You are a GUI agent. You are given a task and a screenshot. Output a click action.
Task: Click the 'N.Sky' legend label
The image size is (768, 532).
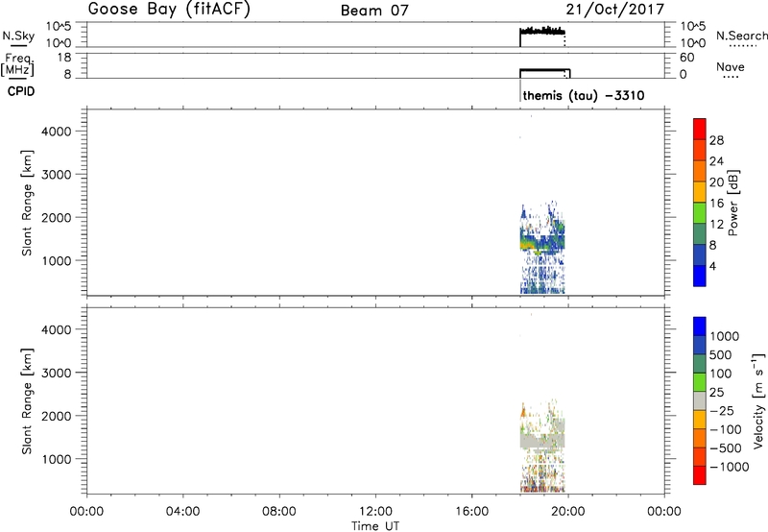[18, 36]
